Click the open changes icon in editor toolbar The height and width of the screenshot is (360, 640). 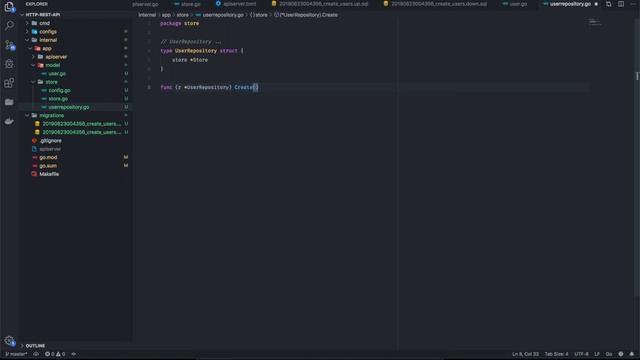coord(609,4)
